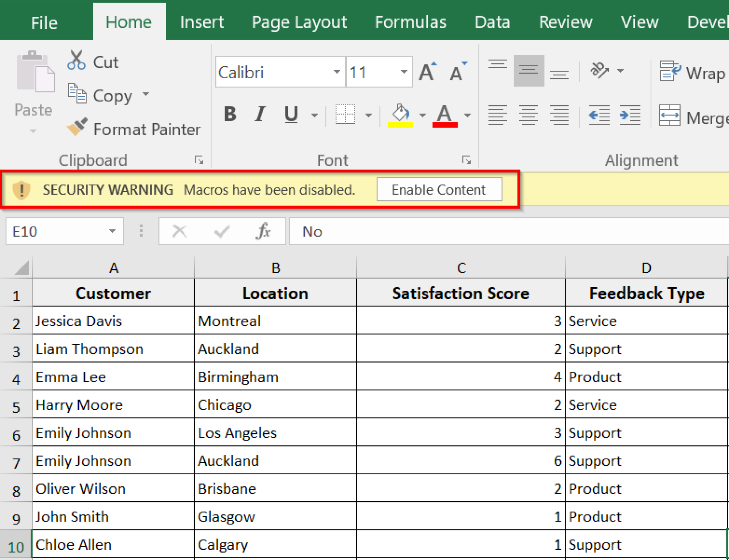Select the Align Left icon
729x560 pixels.
pos(498,115)
